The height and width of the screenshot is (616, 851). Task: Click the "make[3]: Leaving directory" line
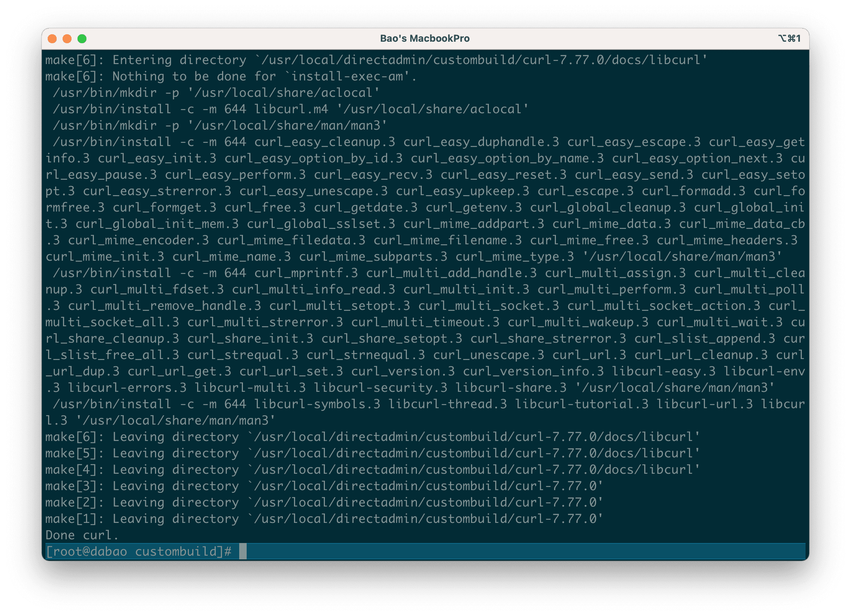pyautogui.click(x=324, y=485)
